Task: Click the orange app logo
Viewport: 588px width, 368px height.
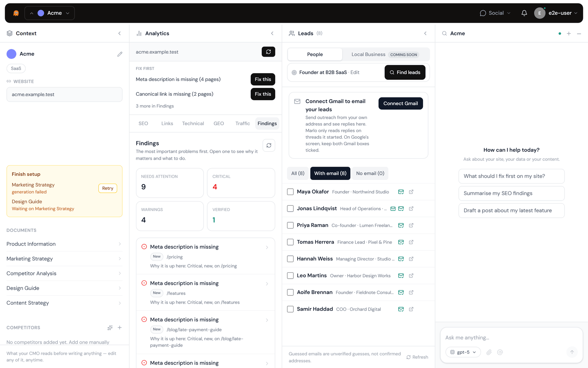Action: pyautogui.click(x=16, y=13)
